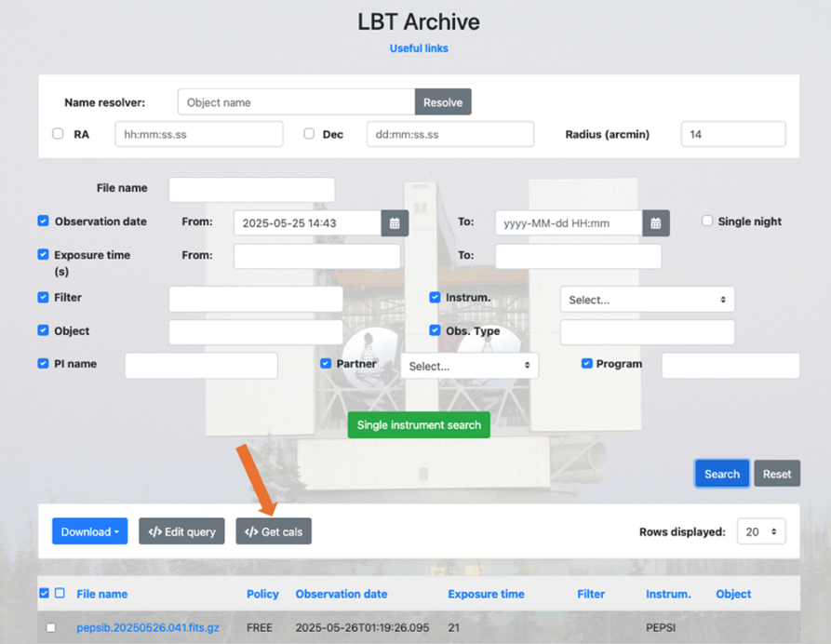
Task: Sort by Observation date column header
Action: 341,594
